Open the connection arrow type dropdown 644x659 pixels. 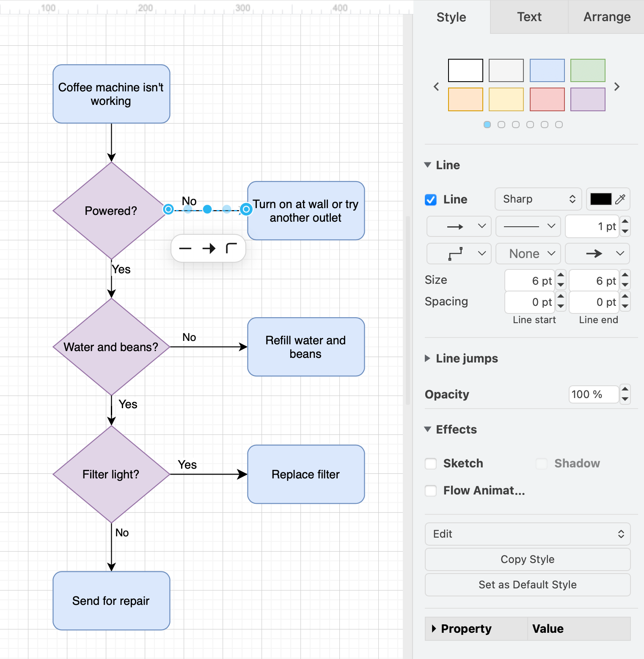point(459,226)
